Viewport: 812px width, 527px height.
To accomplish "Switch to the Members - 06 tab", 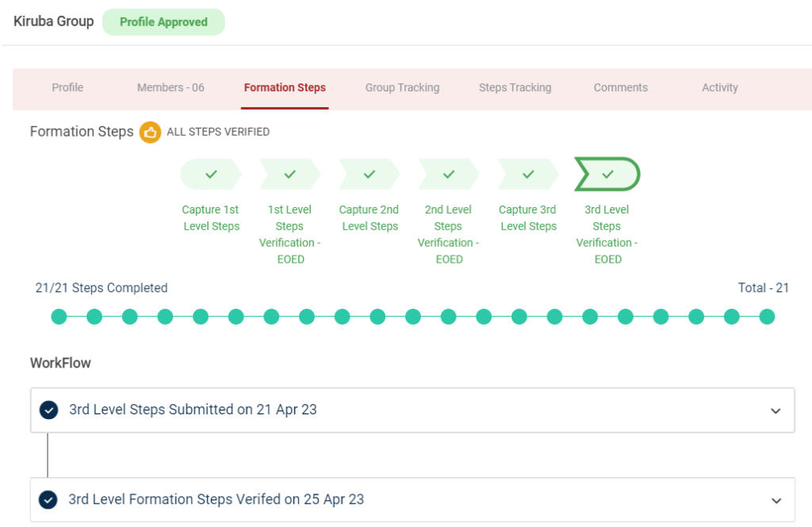I will tap(170, 87).
